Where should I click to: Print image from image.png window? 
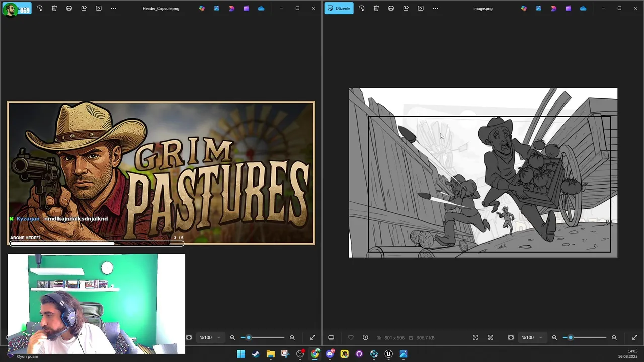tap(391, 8)
